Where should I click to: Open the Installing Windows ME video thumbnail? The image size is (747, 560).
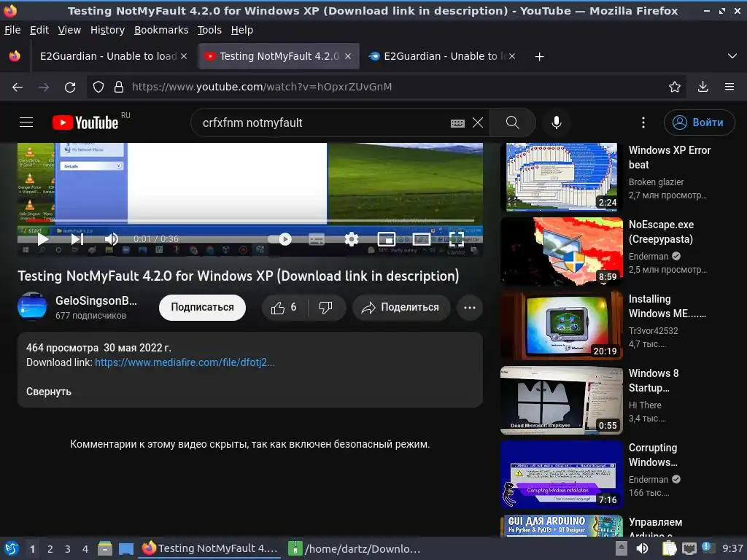[562, 326]
